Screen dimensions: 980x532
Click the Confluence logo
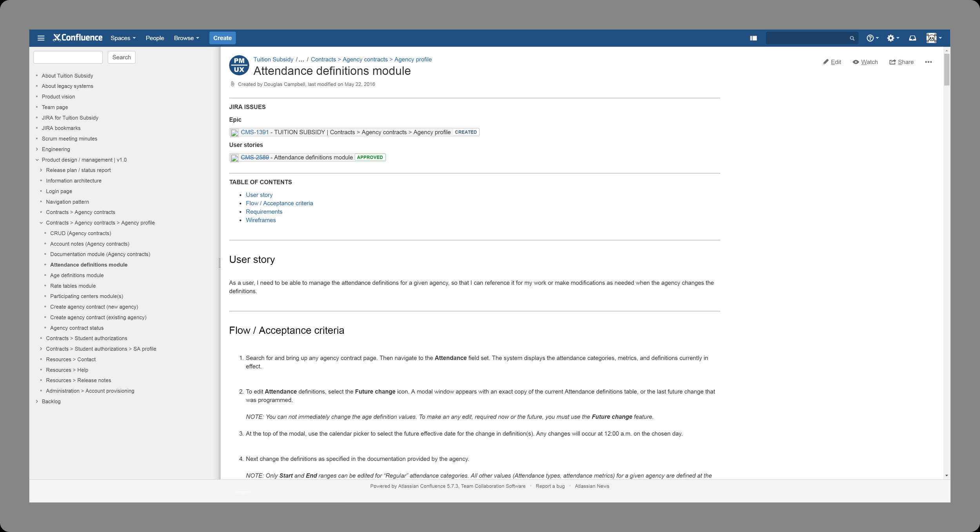click(x=78, y=38)
